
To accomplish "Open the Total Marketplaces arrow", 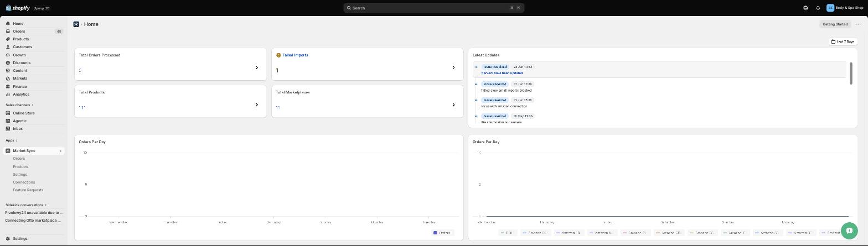I will pyautogui.click(x=453, y=104).
